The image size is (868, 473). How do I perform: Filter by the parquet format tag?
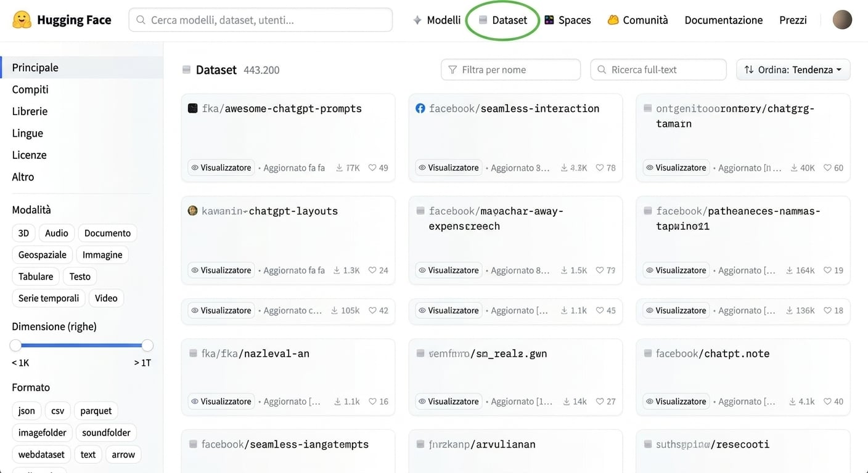coord(96,411)
